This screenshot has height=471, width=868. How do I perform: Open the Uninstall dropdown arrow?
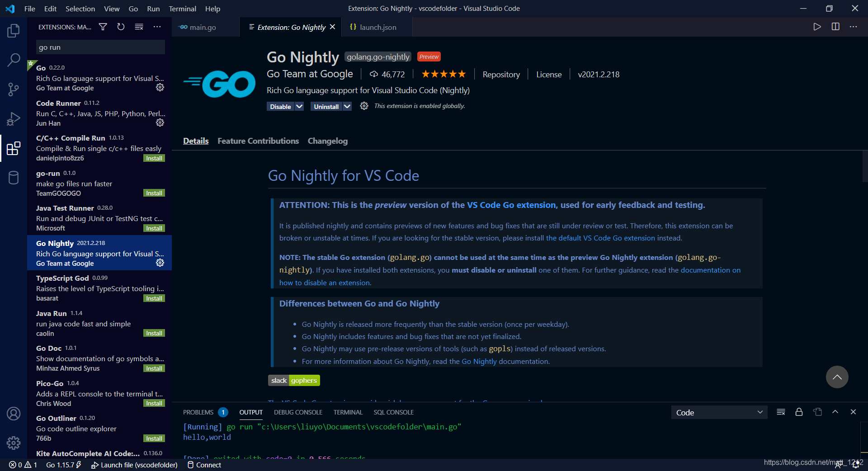[x=347, y=106]
